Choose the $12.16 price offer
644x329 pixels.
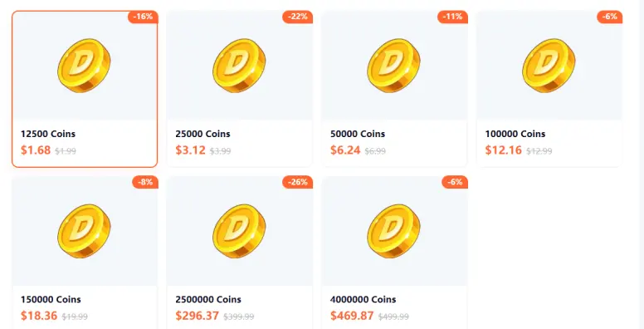504,150
